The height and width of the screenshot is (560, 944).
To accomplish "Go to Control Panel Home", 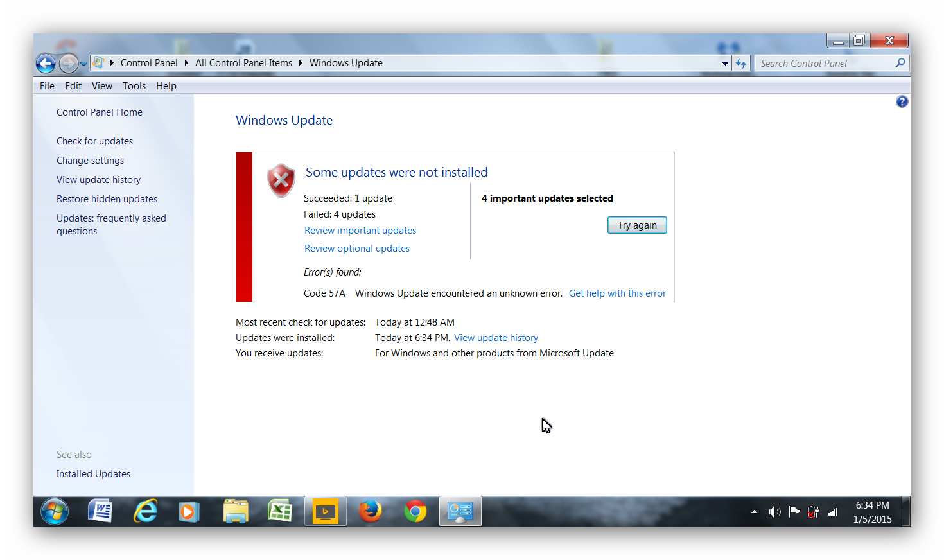I will click(x=100, y=112).
